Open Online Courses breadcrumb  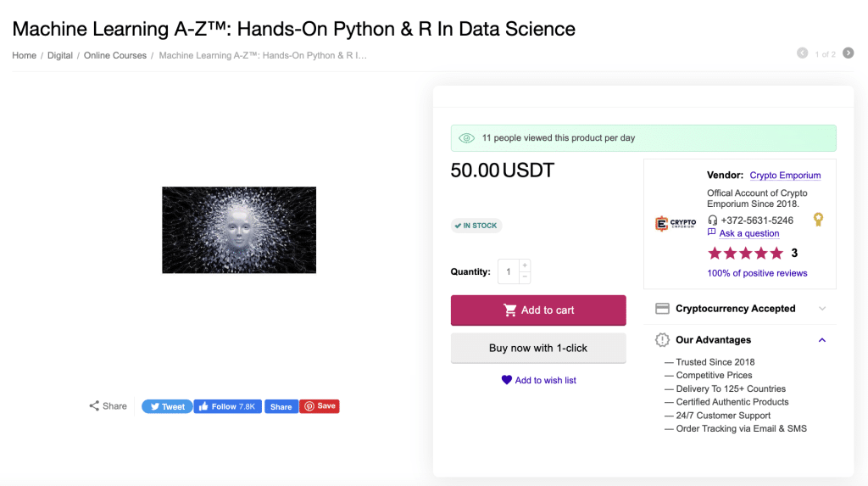click(x=115, y=55)
